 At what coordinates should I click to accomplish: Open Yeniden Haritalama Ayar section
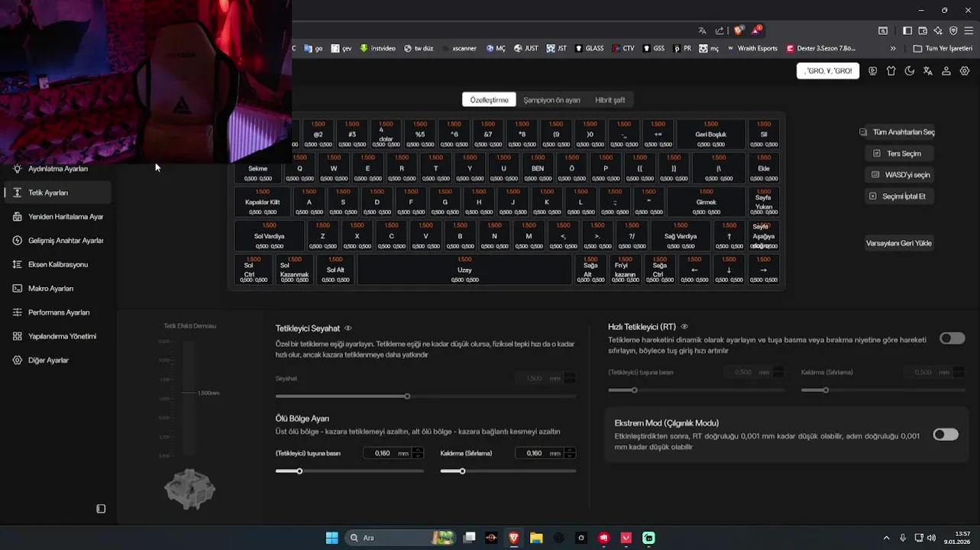click(x=57, y=217)
